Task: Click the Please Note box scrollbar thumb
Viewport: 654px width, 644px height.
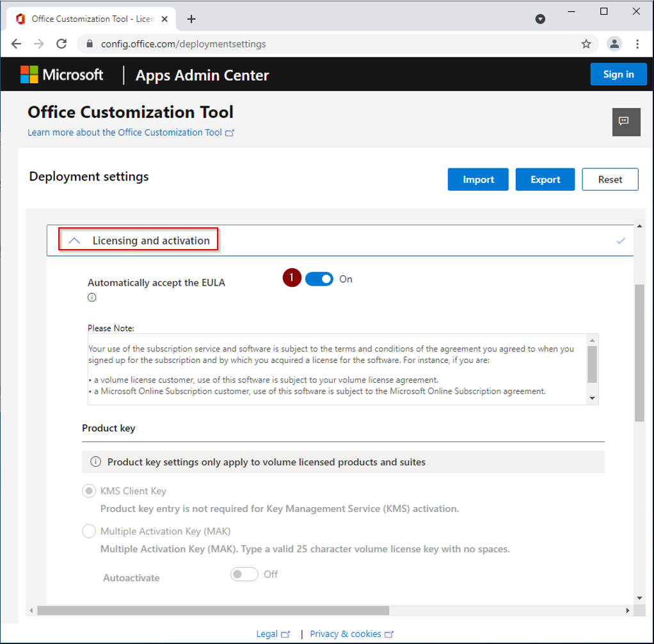Action: (x=592, y=364)
